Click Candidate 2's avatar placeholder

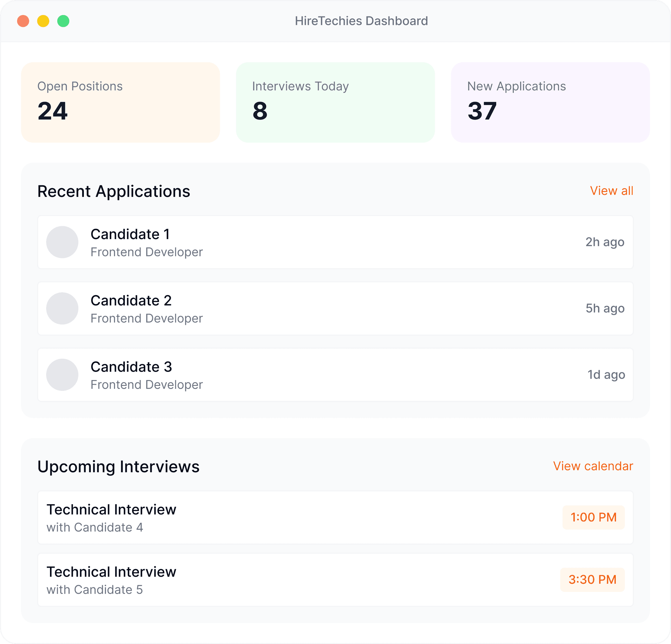62,308
